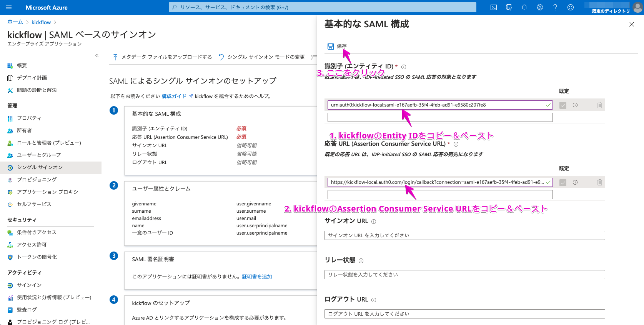This screenshot has width=644, height=325.
Task: Select シングル サインオン in the sidebar
Action: pos(51,167)
